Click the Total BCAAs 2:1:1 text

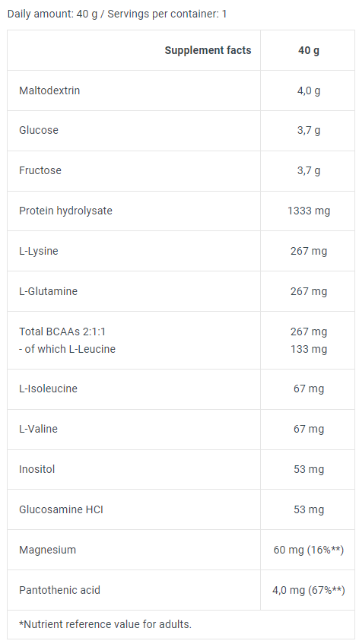coord(62,332)
